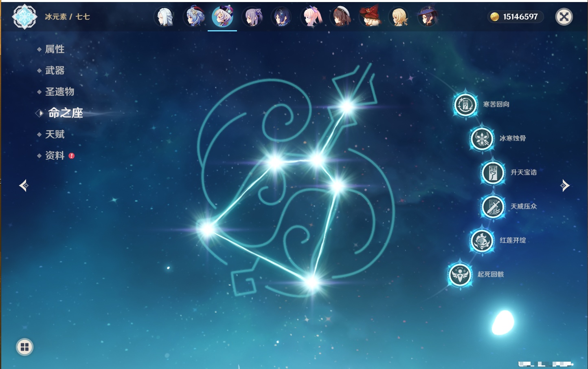Image resolution: width=588 pixels, height=369 pixels.
Task: Select the purple-haired character portrait
Action: pos(252,17)
